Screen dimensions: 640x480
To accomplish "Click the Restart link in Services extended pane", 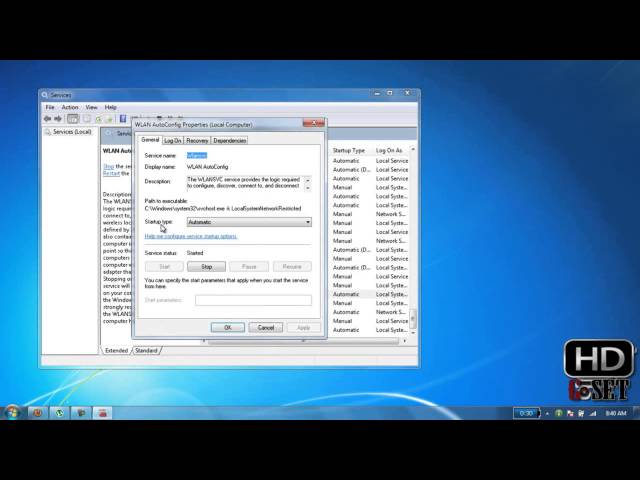I will click(x=111, y=173).
